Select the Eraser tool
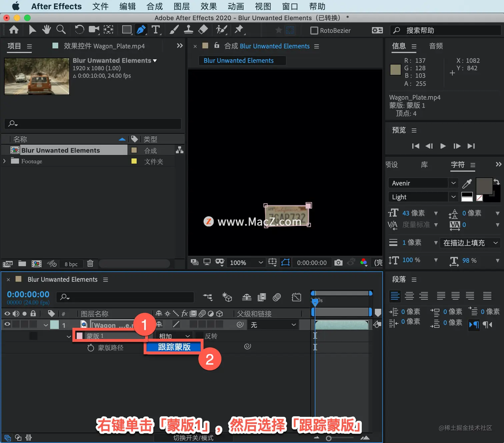Viewport: 504px width, 443px height. coord(203,30)
